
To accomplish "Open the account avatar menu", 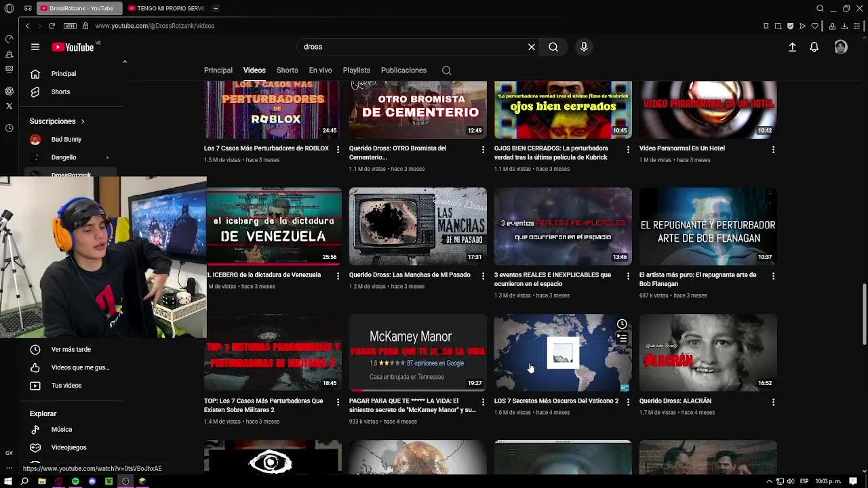I will [x=841, y=47].
